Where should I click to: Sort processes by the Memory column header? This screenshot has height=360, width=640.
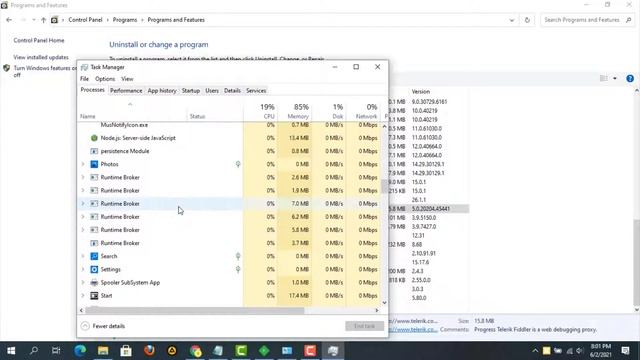click(x=295, y=111)
